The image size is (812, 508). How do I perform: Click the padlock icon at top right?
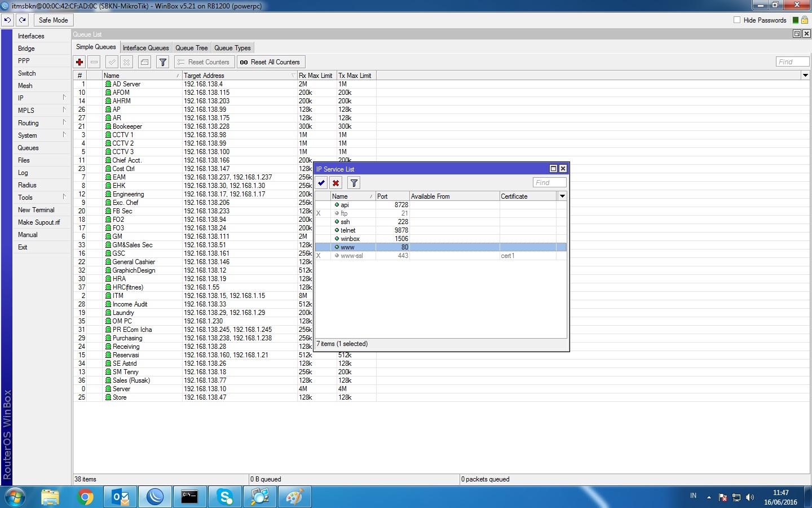coord(805,20)
